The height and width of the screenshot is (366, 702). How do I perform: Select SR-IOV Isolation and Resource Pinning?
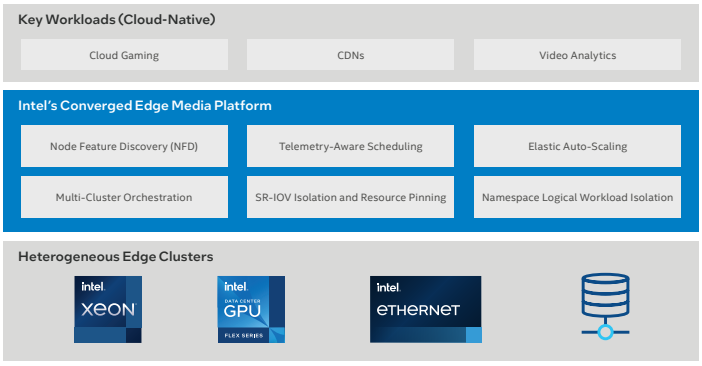350,197
